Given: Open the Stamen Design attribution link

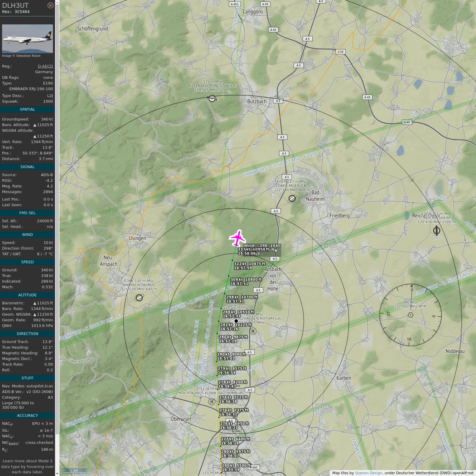Looking at the screenshot, I should coord(368,473).
